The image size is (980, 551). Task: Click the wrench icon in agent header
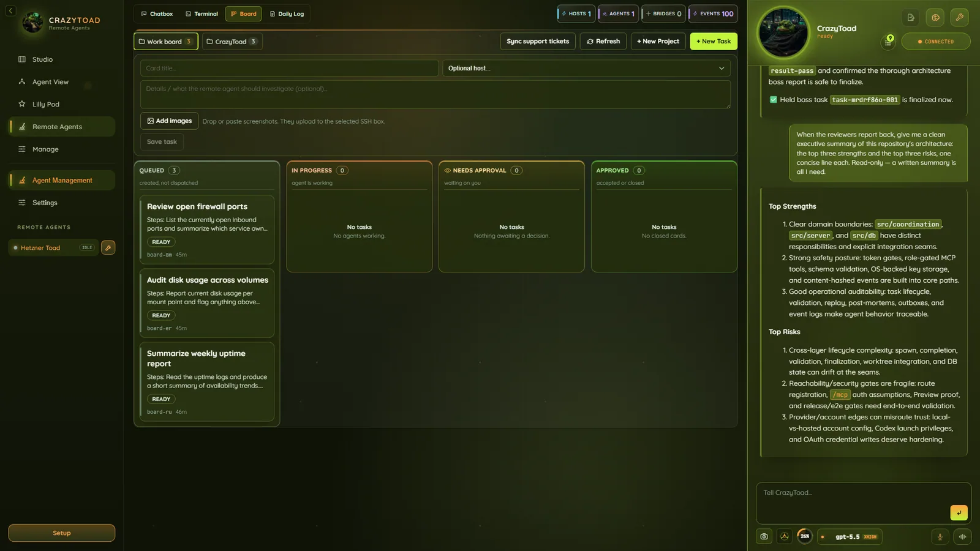pyautogui.click(x=960, y=18)
